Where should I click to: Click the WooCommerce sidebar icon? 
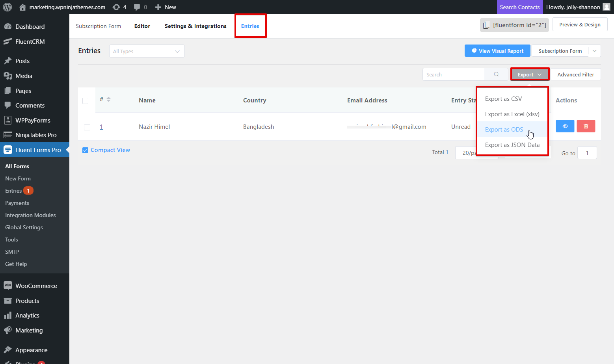pos(7,286)
